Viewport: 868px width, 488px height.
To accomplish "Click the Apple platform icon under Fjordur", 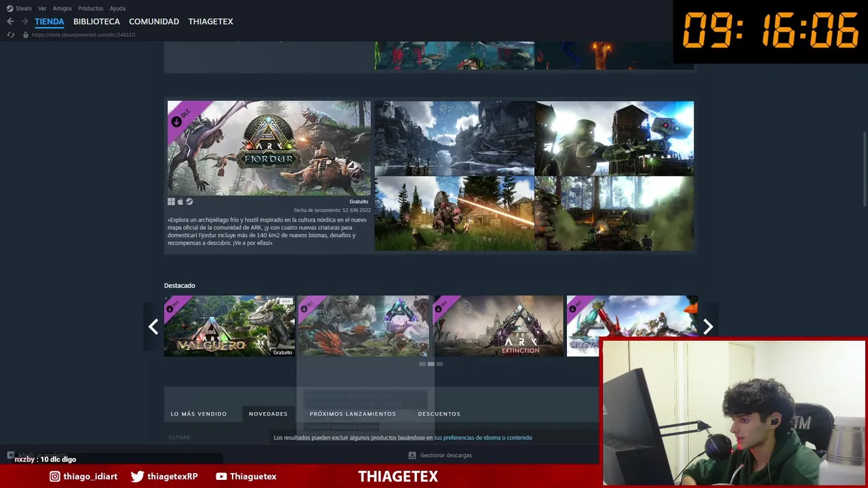I will point(180,201).
